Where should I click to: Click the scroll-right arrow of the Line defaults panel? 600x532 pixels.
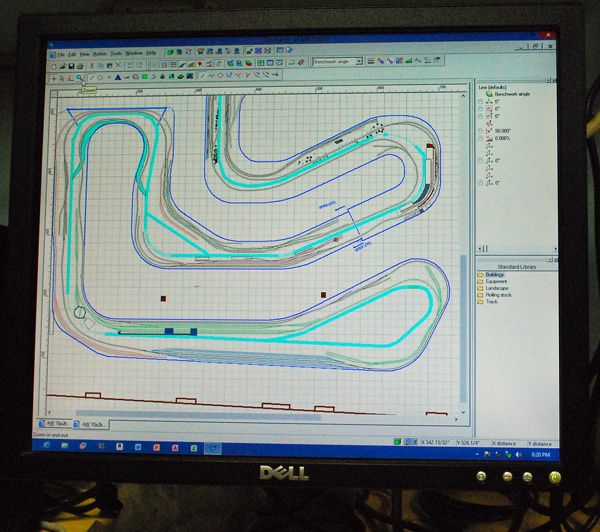pyautogui.click(x=555, y=249)
